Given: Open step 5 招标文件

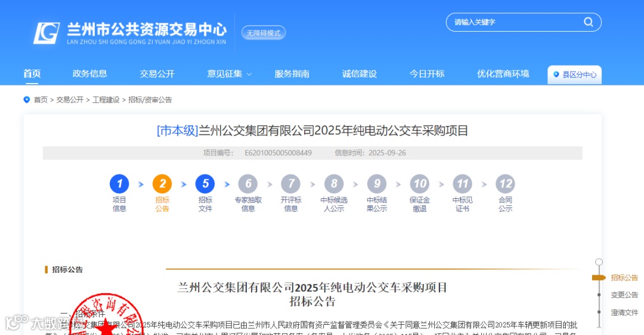Looking at the screenshot, I should [205, 193].
